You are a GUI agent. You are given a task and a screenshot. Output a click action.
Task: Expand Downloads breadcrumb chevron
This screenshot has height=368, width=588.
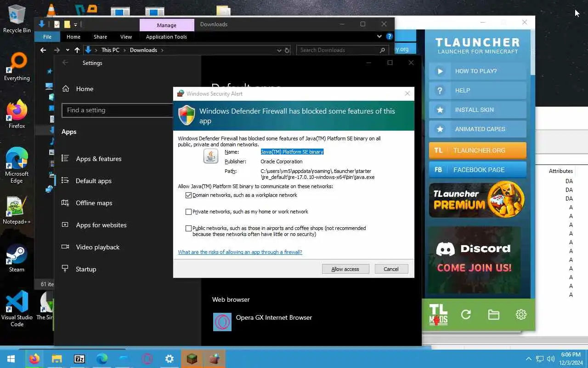(162, 50)
